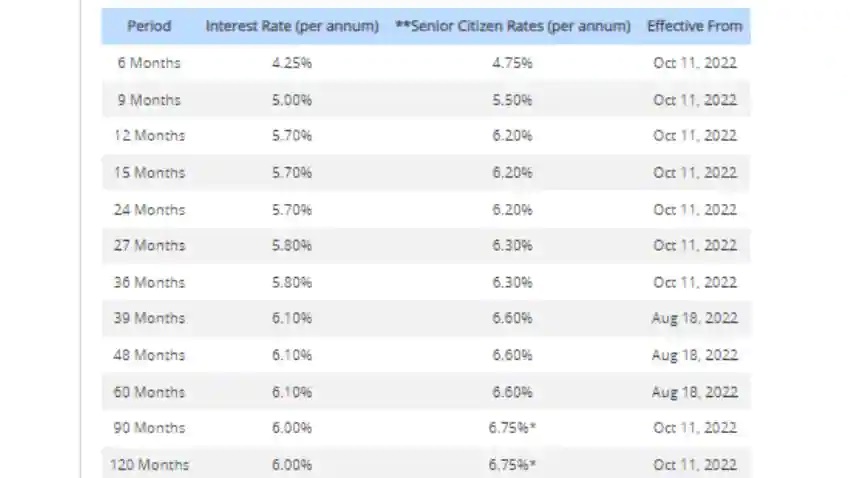Click 5.80% rate in 36 Months row
The image size is (850, 478).
pyautogui.click(x=292, y=282)
